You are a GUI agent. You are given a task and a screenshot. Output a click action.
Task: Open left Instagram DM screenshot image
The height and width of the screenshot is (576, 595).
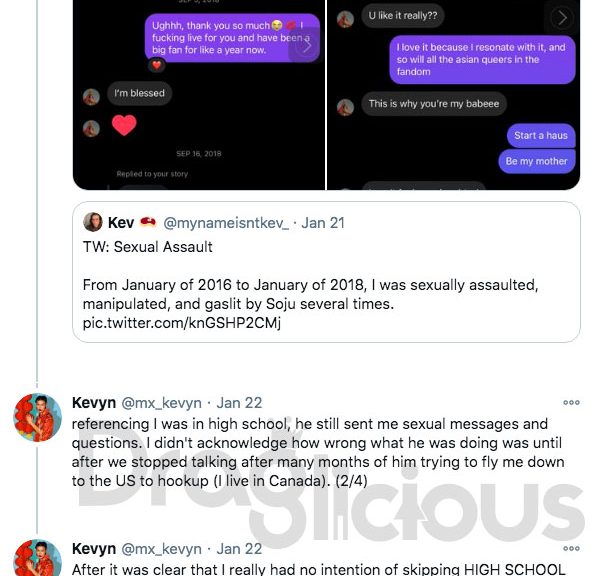pos(199,95)
